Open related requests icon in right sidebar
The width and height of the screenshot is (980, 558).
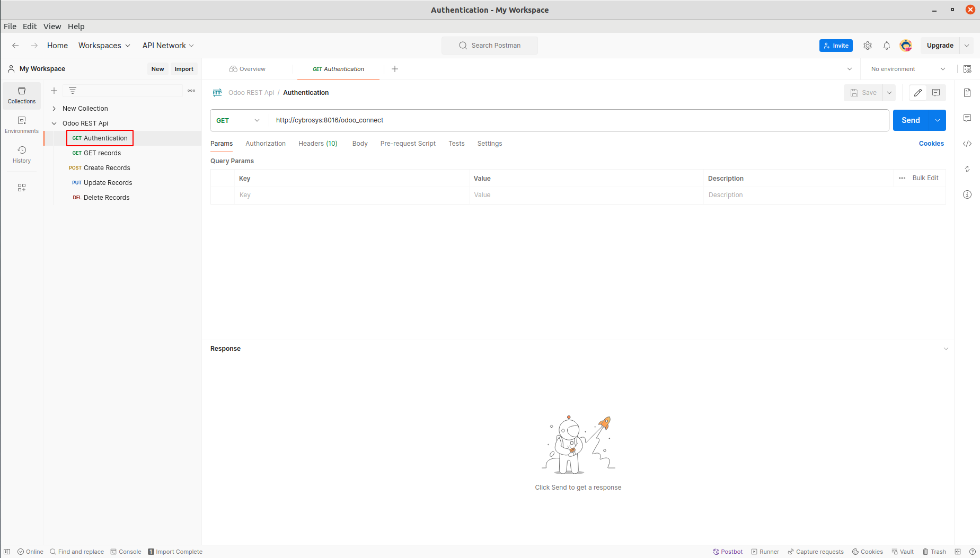tap(967, 169)
